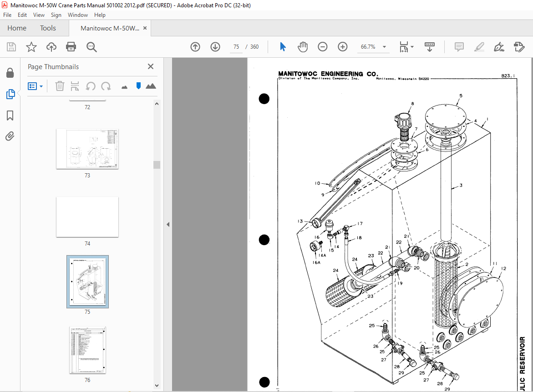Select the Manitowoc M-50W document tab
The height and width of the screenshot is (392, 533).
pos(110,28)
